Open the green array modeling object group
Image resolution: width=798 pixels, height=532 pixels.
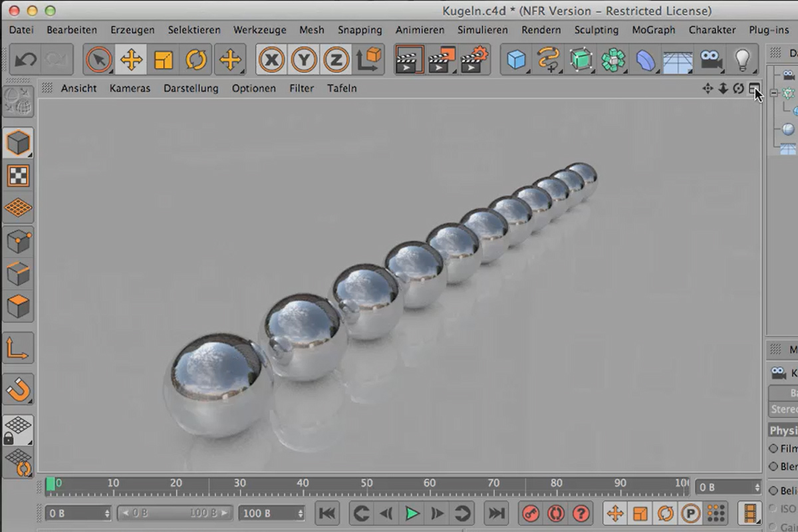coord(614,60)
